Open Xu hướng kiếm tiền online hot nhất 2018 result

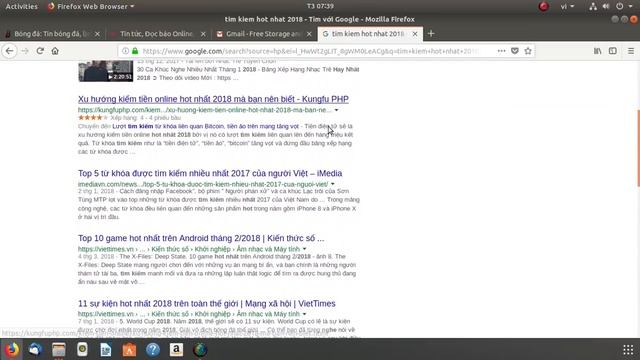click(213, 99)
